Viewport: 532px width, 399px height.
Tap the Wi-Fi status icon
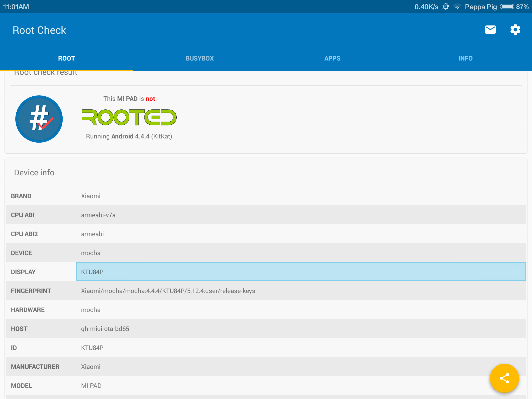point(457,7)
